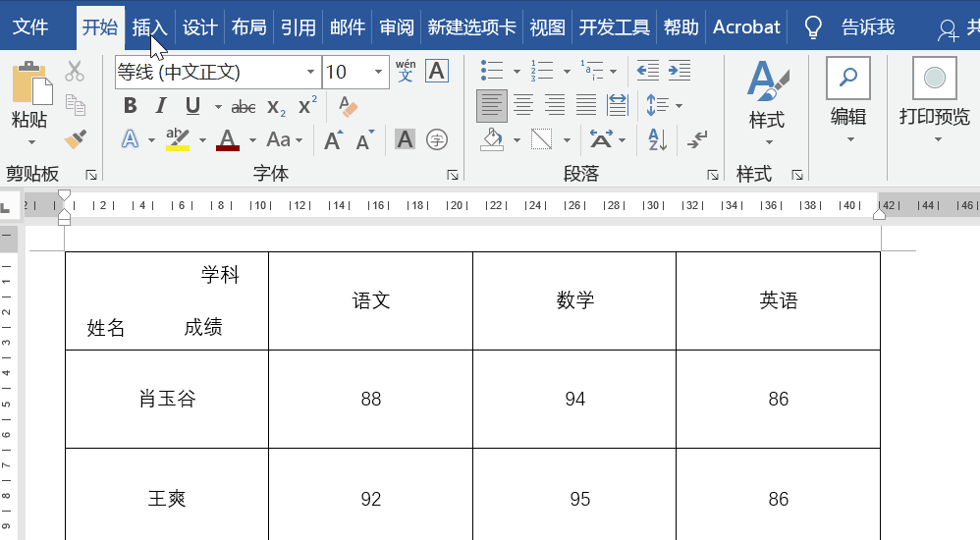
Task: Click the character border A icon
Action: tap(437, 72)
